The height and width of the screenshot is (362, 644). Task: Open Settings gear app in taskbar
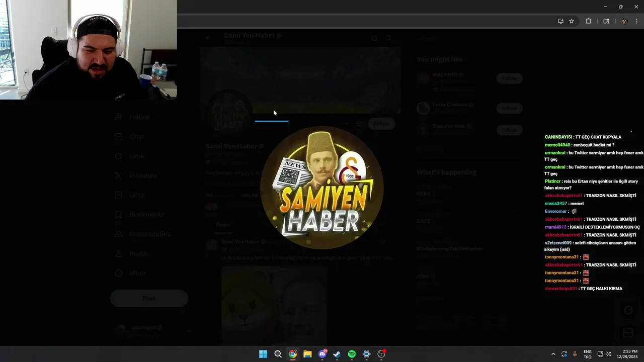tap(366, 354)
